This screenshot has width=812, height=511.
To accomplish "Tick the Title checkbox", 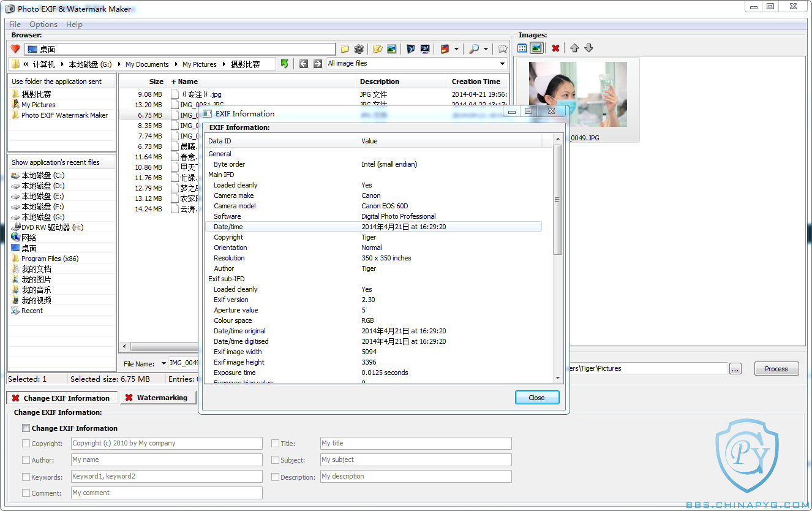I will 275,443.
